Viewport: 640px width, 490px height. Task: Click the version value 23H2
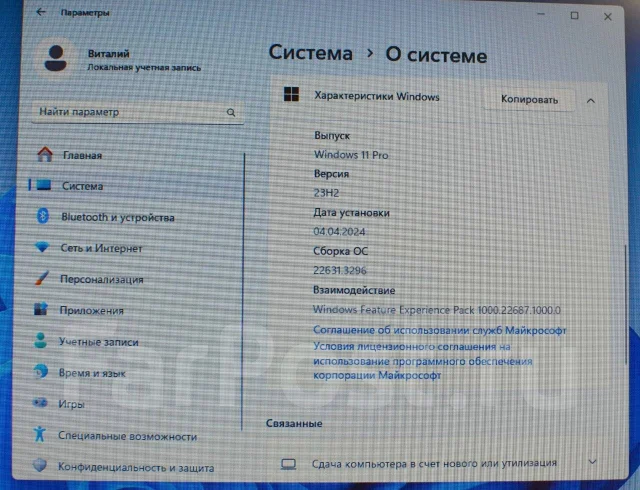(x=326, y=193)
